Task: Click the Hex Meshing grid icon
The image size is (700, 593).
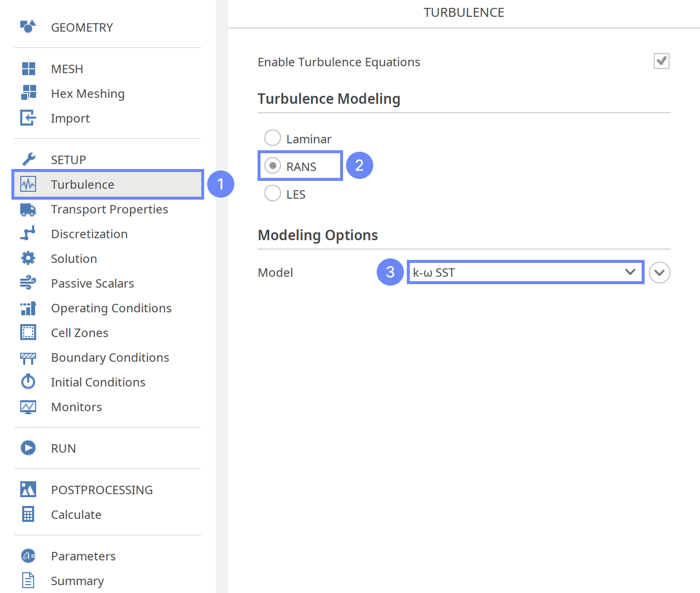Action: click(x=28, y=93)
